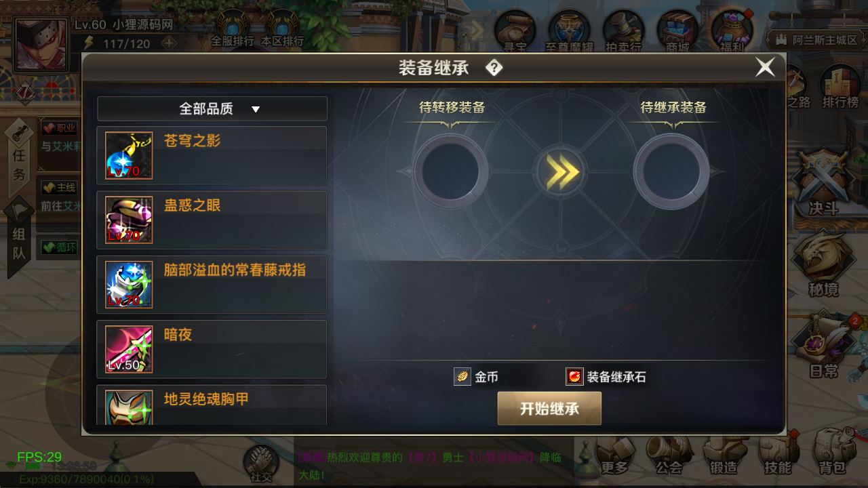
Task: Open the 公会 guild icon
Action: coord(669,455)
